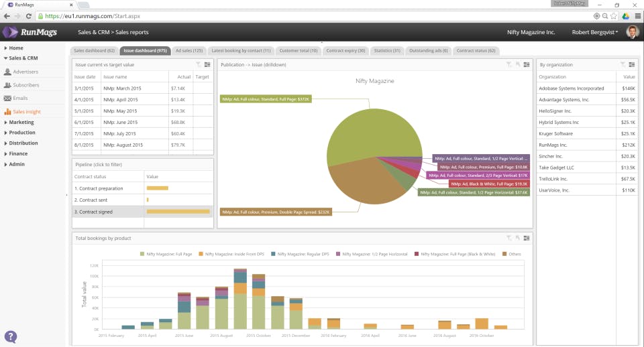Toggle the Full Page (Black & White) legend entry

pyautogui.click(x=455, y=254)
